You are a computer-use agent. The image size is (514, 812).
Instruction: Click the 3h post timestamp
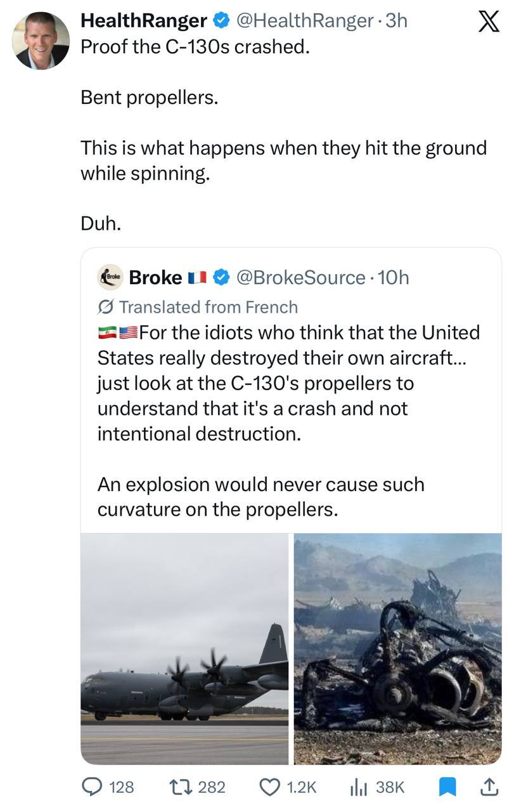coord(397,21)
